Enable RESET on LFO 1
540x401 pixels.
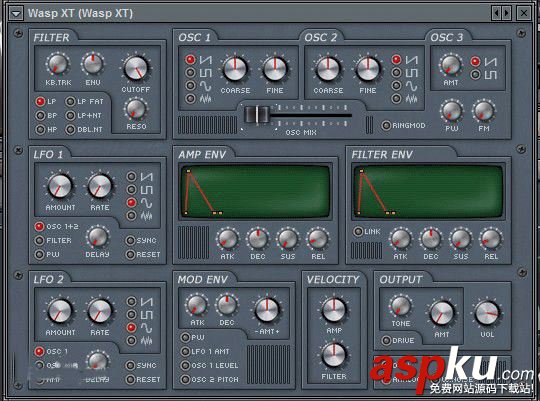click(x=130, y=254)
